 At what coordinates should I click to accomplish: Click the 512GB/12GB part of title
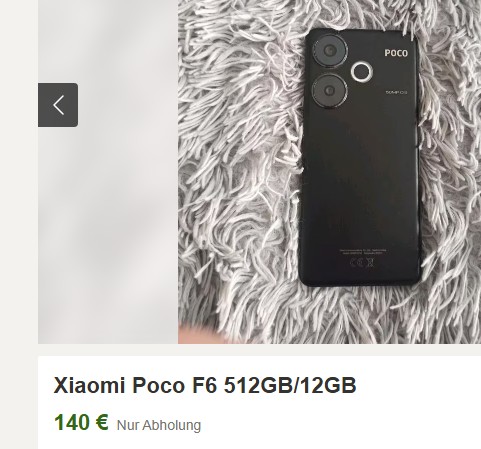[x=290, y=385]
